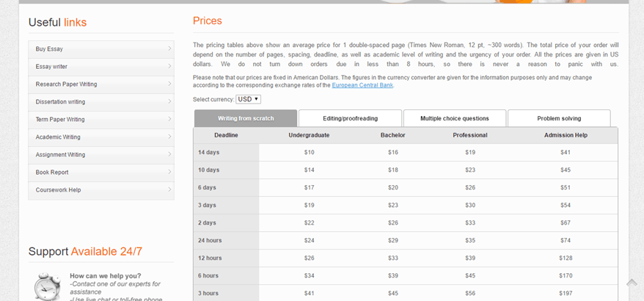Click the scroll-to-top arrow icon
This screenshot has width=644, height=301.
coord(632,283)
